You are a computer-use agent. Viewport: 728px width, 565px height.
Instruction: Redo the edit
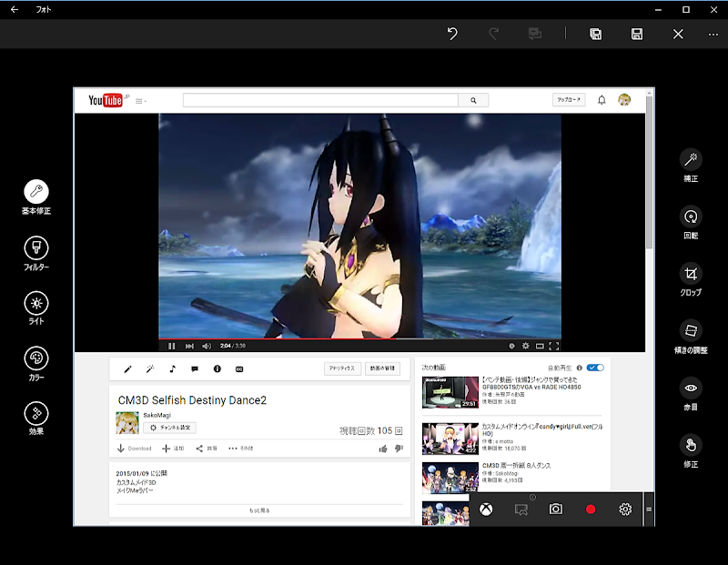pos(494,34)
